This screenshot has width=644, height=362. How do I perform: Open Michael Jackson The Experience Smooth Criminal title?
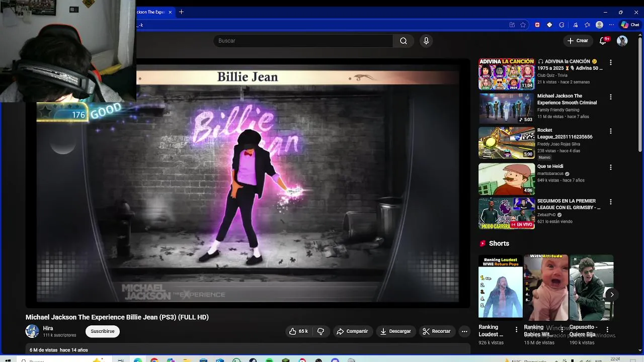[567, 99]
